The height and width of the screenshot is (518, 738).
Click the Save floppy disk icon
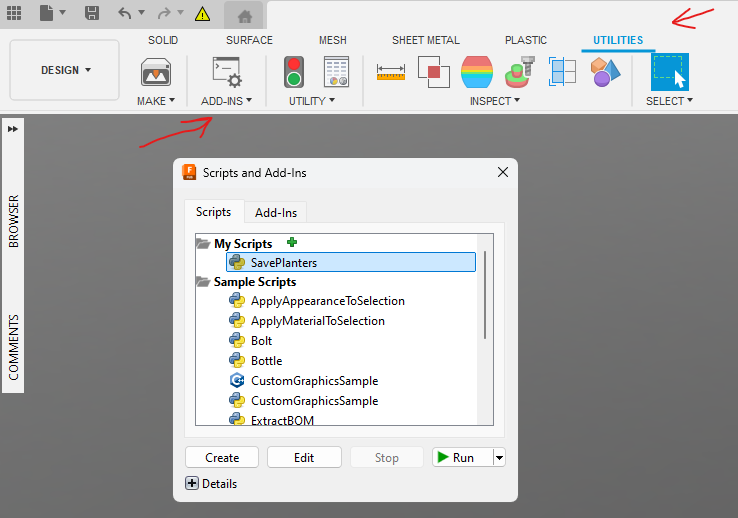[x=92, y=13]
